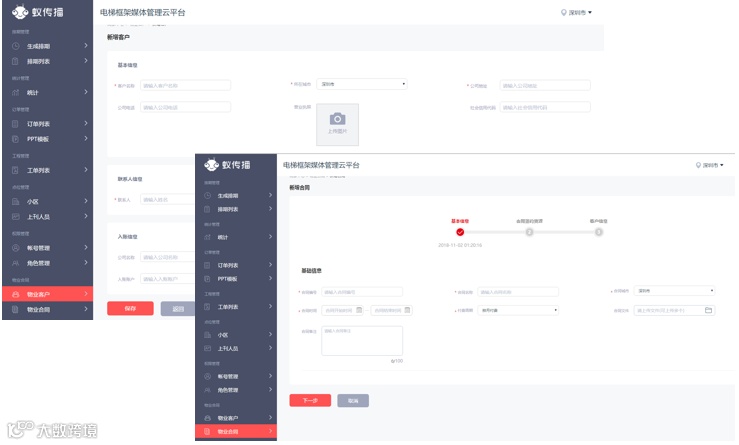The height and width of the screenshot is (445, 739).
Task: Click 上刊人员 icon in back window sidebar
Action: click(x=16, y=216)
